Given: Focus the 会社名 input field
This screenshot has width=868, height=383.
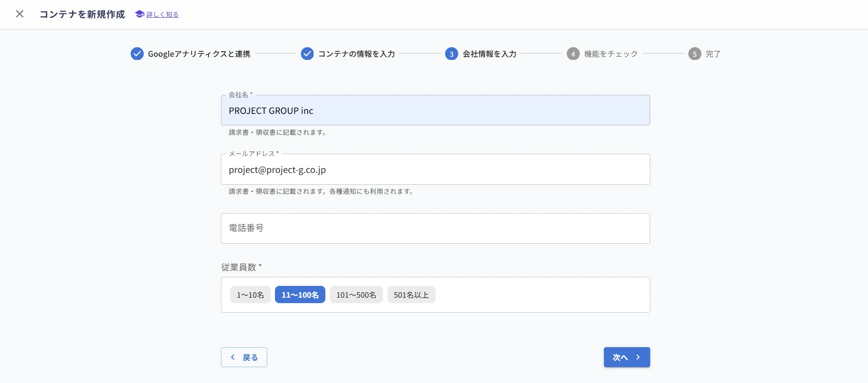Looking at the screenshot, I should tap(436, 110).
